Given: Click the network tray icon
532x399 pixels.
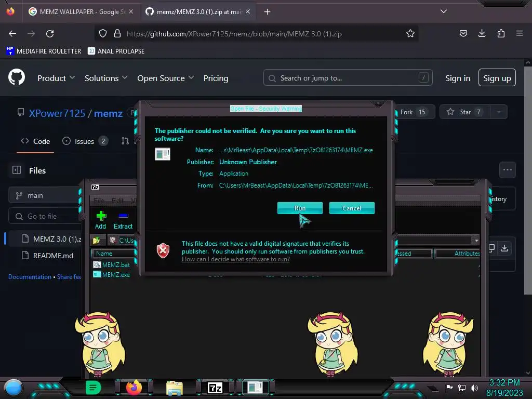Looking at the screenshot, I should 461,388.
